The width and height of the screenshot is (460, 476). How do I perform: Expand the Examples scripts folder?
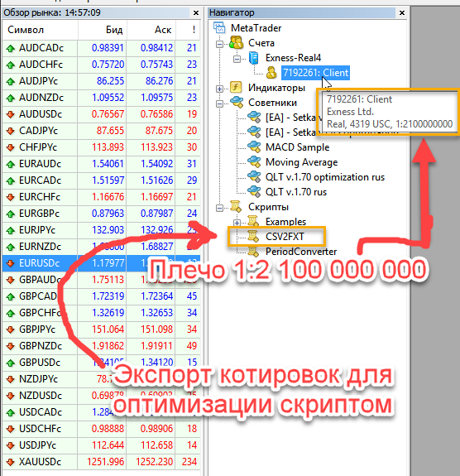(x=237, y=223)
